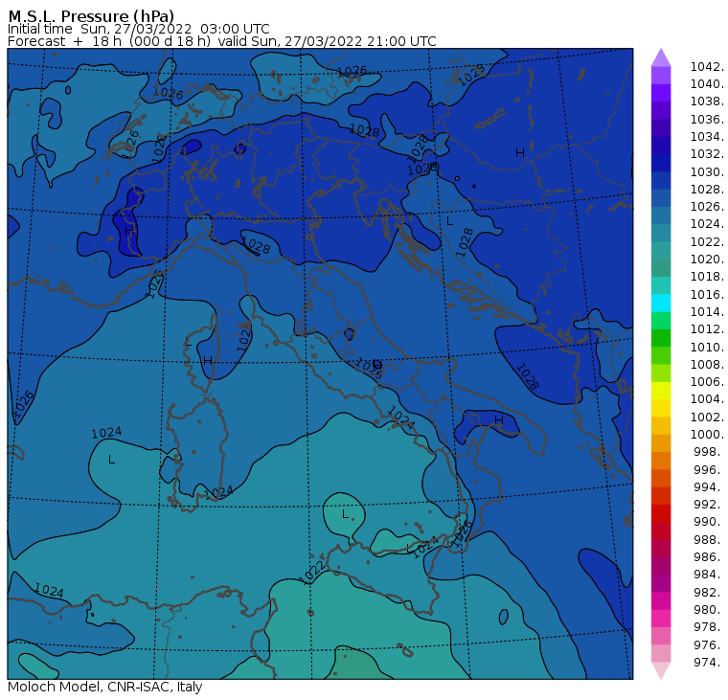The width and height of the screenshot is (728, 700).
Task: Click the legend label '1016.'
Action: pyautogui.click(x=707, y=294)
